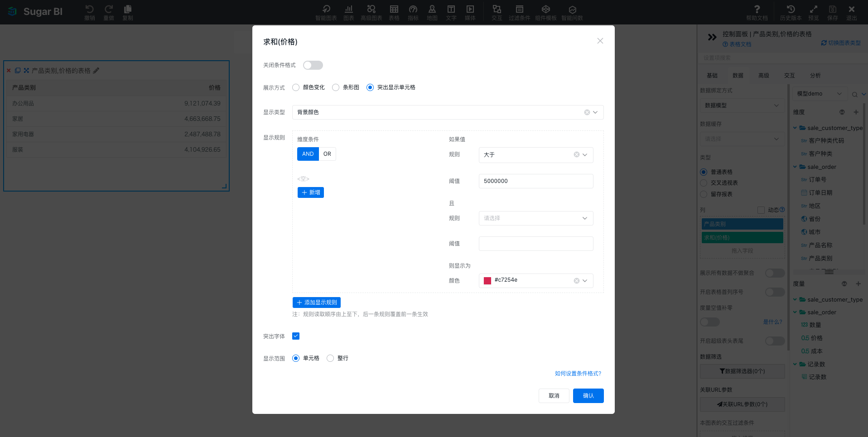Select the 突出显示单元格 radio option
This screenshot has height=437, width=868.
coord(370,87)
